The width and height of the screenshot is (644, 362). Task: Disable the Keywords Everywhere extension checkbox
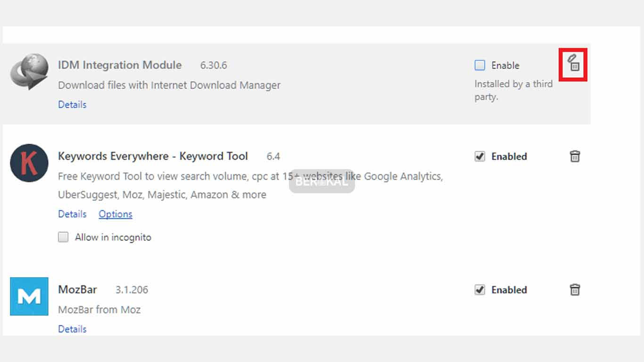(x=480, y=156)
